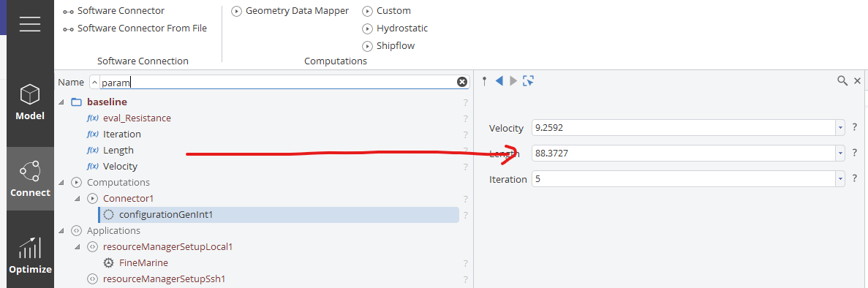868x288 pixels.
Task: Switch to the Model workspace
Action: 30,102
